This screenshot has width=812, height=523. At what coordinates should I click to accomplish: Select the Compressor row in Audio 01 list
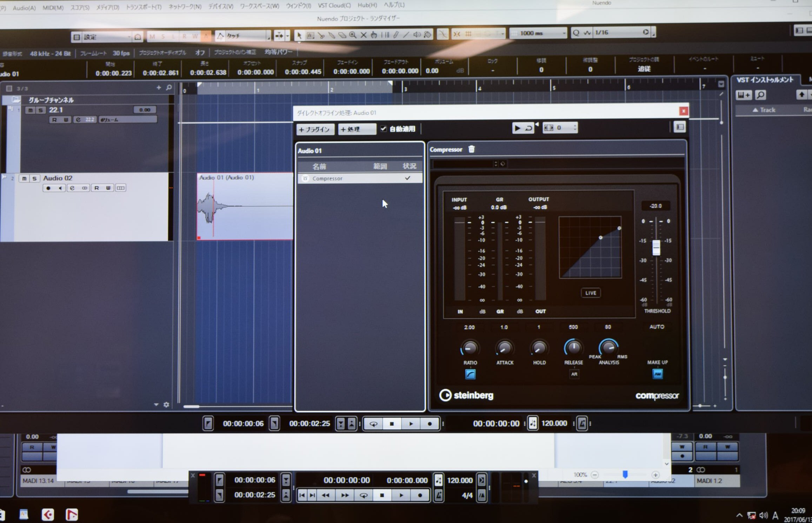tap(360, 178)
